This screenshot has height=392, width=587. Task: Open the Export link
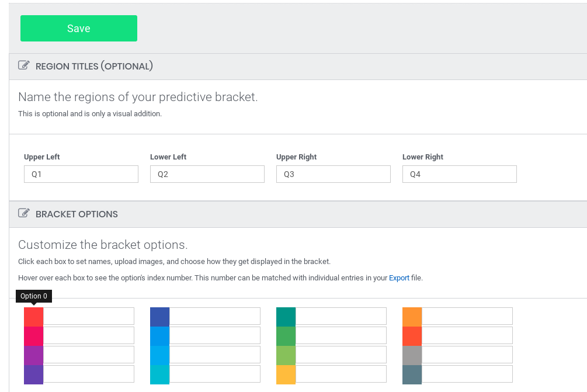click(399, 278)
